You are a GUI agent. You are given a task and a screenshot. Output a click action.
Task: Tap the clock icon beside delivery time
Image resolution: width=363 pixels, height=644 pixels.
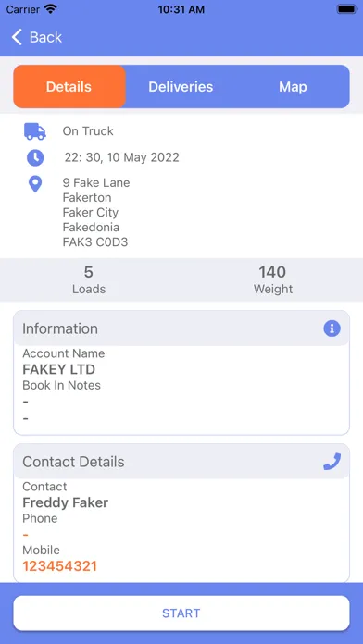click(x=35, y=157)
